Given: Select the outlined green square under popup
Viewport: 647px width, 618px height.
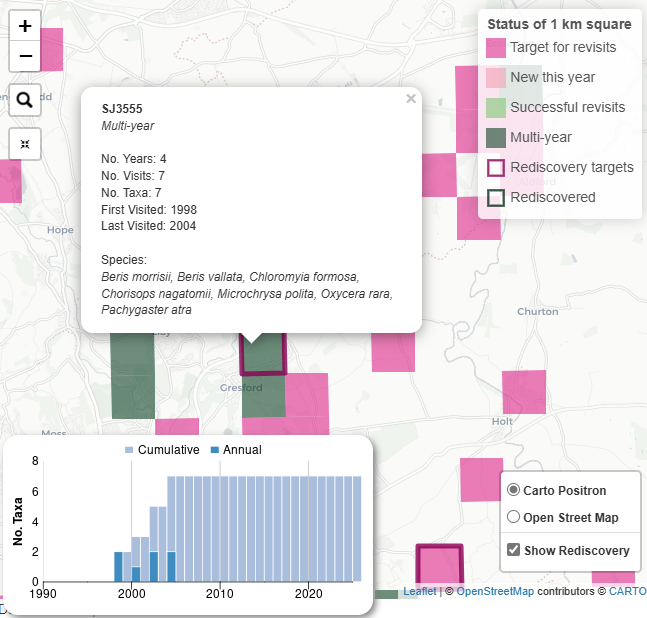Looking at the screenshot, I should [263, 354].
